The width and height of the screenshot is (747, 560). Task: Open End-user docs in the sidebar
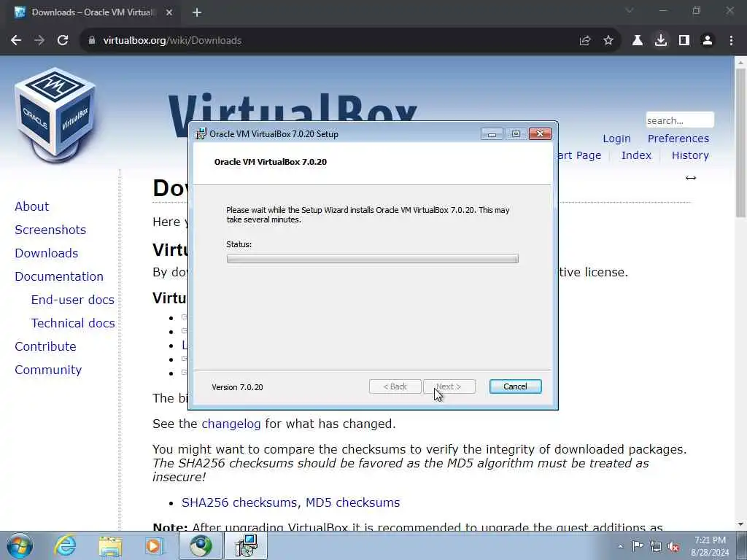click(x=72, y=300)
